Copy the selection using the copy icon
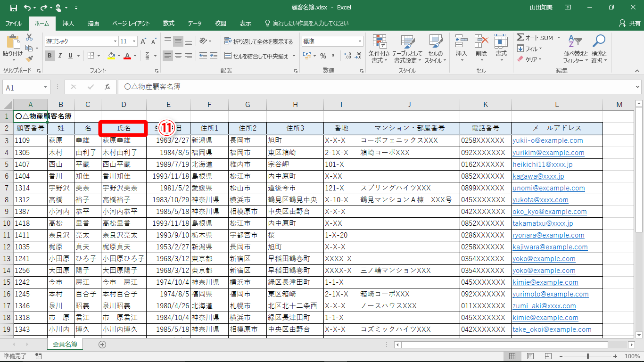Screen dimensions: 644x362 point(29,48)
